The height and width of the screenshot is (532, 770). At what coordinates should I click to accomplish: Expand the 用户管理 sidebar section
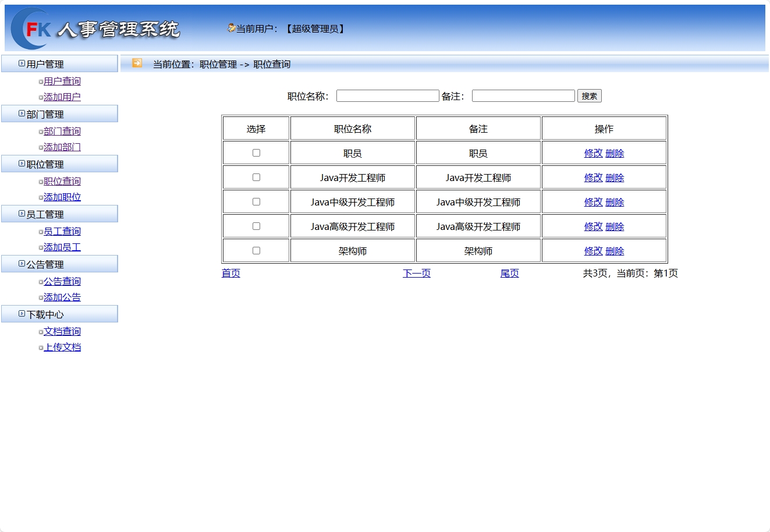(x=59, y=64)
